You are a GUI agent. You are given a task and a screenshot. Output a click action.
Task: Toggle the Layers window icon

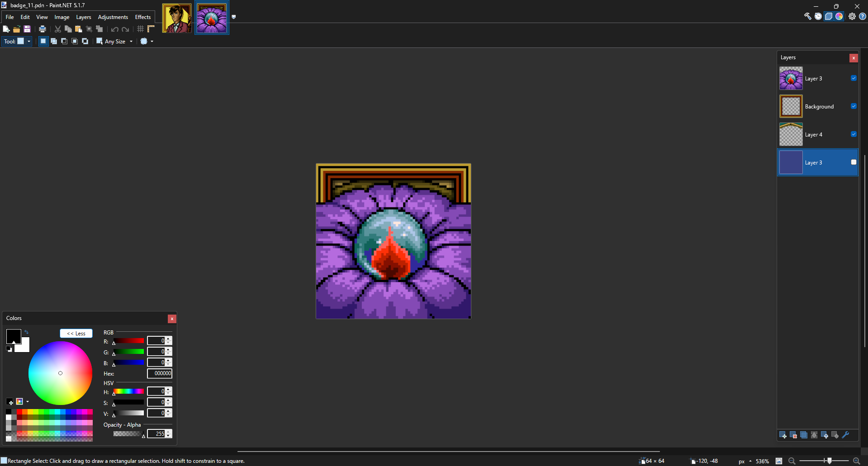[829, 16]
